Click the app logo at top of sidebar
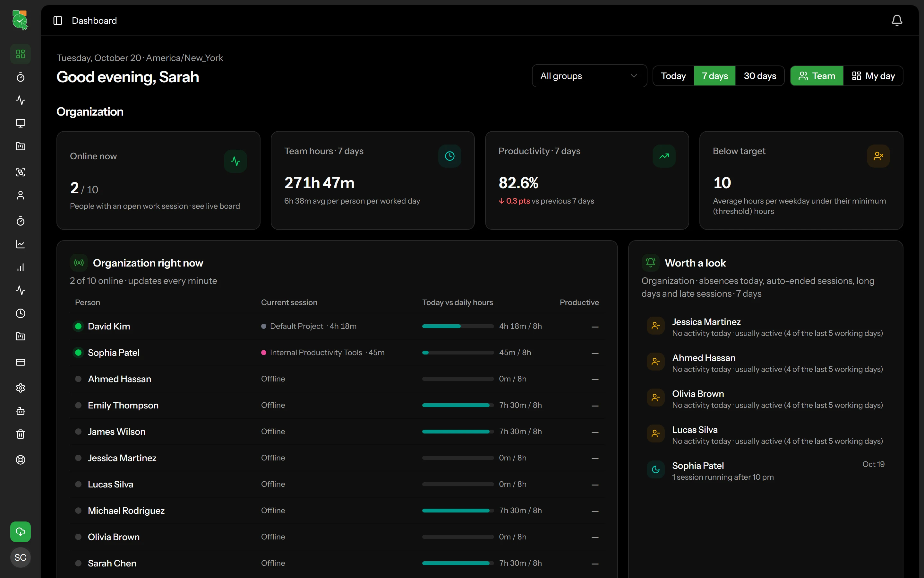This screenshot has width=924, height=578. (20, 20)
